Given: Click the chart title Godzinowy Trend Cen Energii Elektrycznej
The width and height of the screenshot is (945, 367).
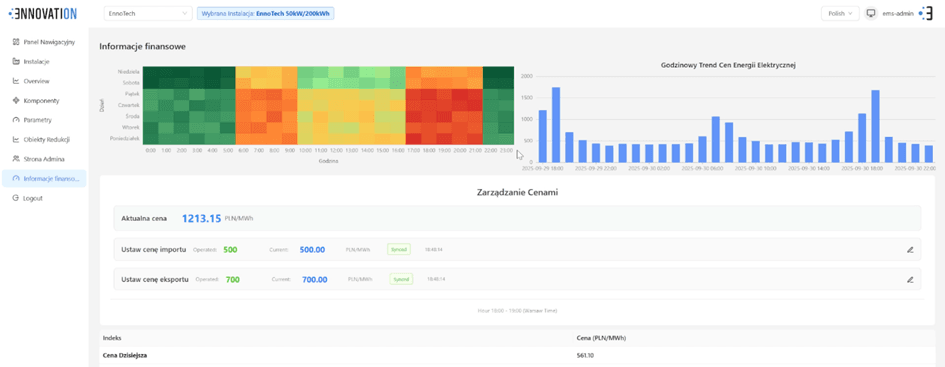Looking at the screenshot, I should [729, 64].
